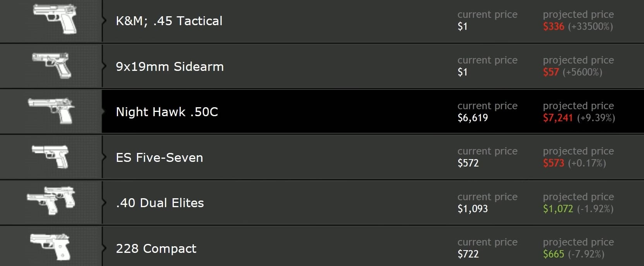Screen dimensions: 644x266
Task: Click the 9x19mm Sidearm pistol icon
Action: [52, 65]
